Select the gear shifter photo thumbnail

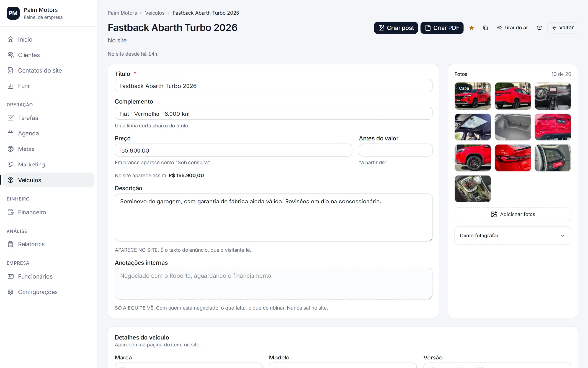coord(473,189)
